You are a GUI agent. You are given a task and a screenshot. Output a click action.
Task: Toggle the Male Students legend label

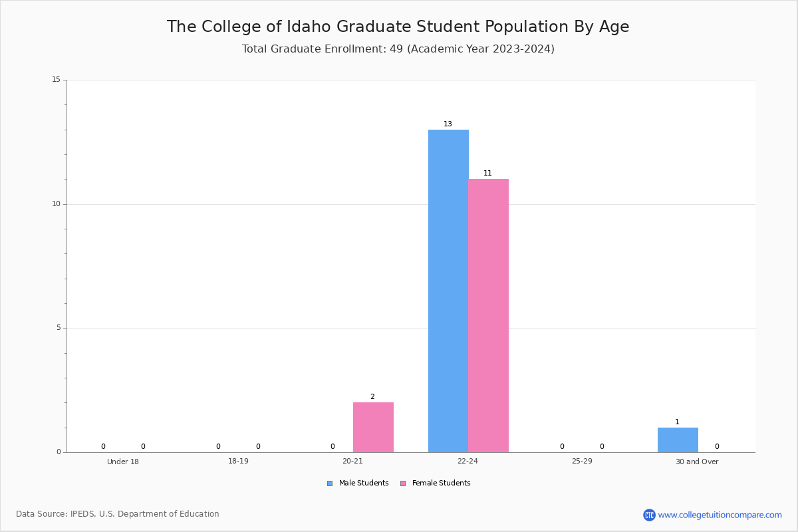point(364,483)
